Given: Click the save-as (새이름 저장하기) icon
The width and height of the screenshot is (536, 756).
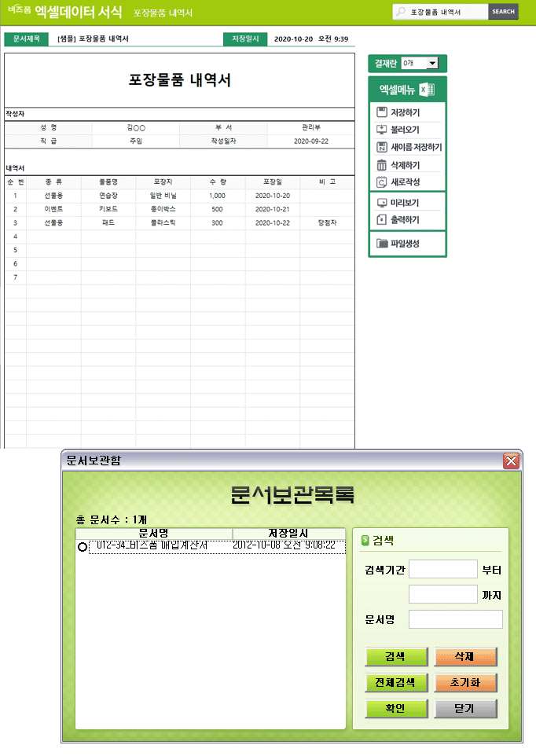Looking at the screenshot, I should (381, 147).
